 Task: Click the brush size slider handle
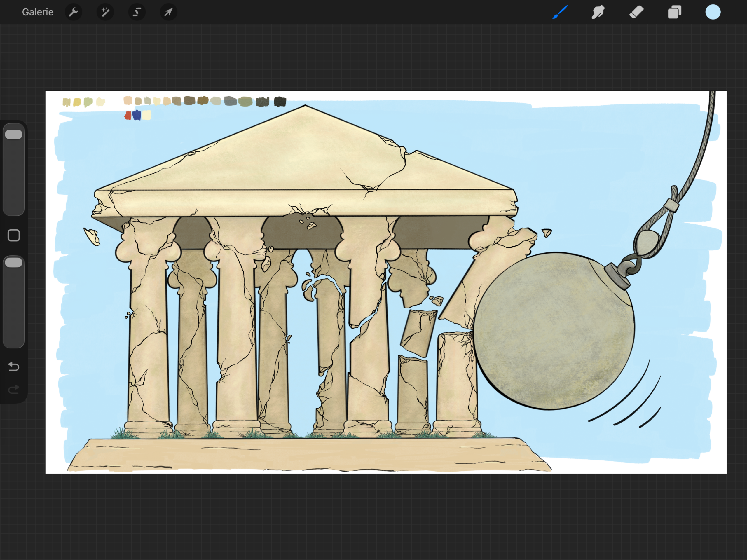14,135
